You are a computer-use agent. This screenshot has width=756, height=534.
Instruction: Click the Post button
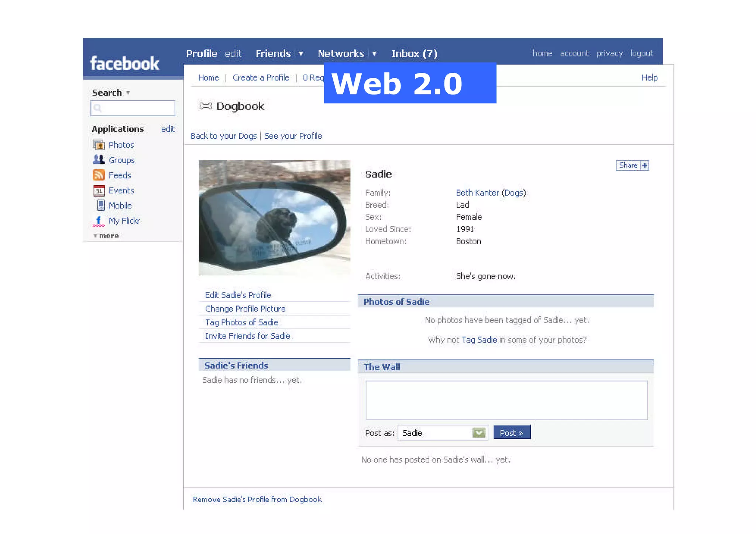tap(512, 433)
